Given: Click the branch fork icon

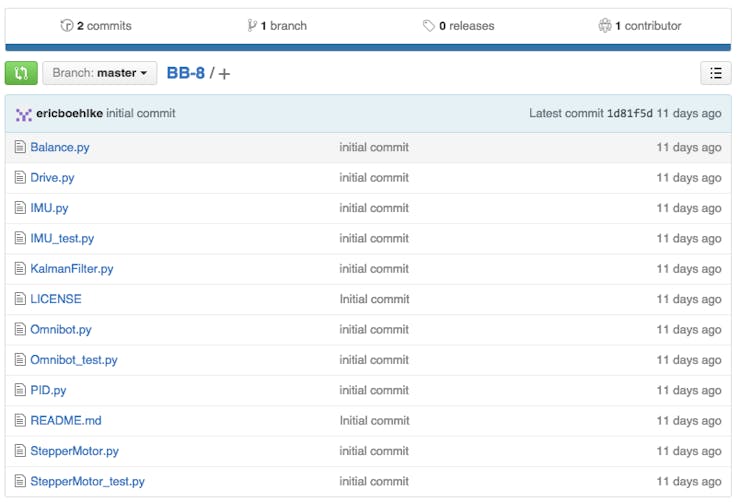Looking at the screenshot, I should click(x=252, y=25).
